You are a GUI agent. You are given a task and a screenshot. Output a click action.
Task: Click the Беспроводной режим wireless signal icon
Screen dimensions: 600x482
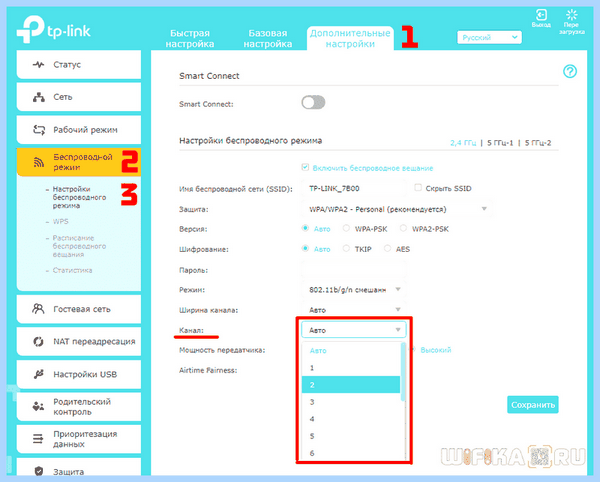point(39,162)
